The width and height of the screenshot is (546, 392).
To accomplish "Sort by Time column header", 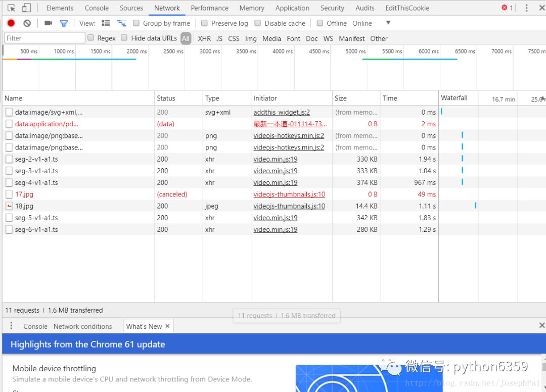I will point(409,98).
